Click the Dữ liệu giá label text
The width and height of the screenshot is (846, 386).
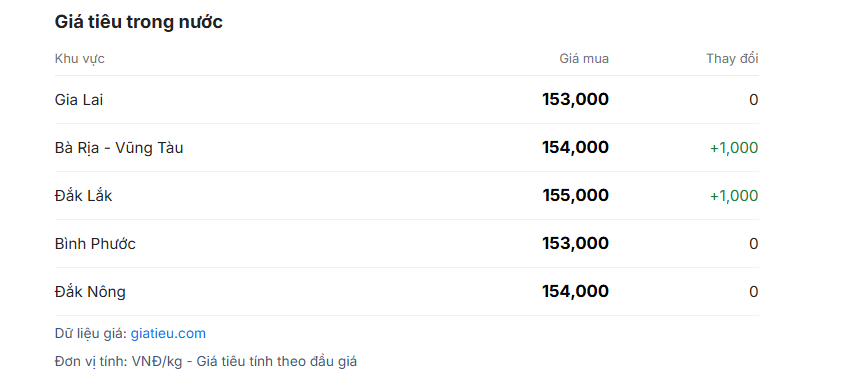click(x=91, y=334)
